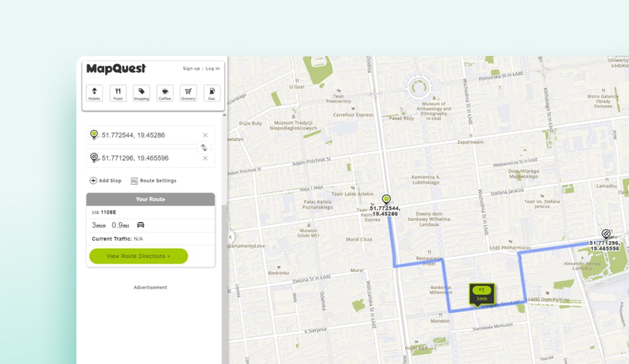Screen dimensions: 629x364
Task: Select the 3min route label on map
Action: (x=482, y=294)
